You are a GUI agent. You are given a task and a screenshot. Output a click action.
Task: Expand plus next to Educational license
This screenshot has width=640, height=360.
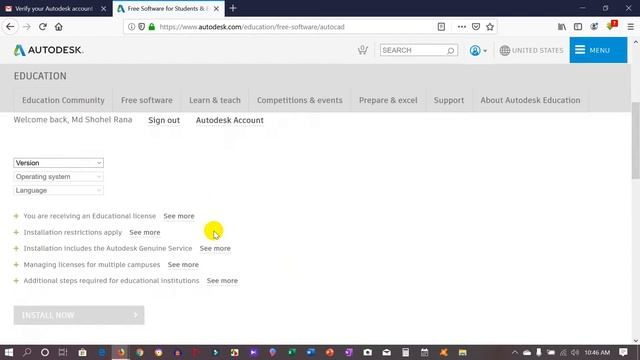[16, 216]
